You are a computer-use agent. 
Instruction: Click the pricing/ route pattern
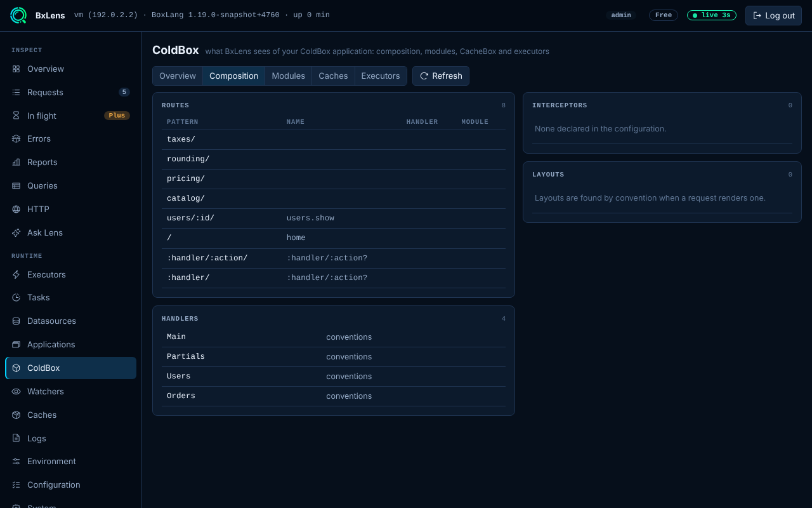click(x=186, y=178)
